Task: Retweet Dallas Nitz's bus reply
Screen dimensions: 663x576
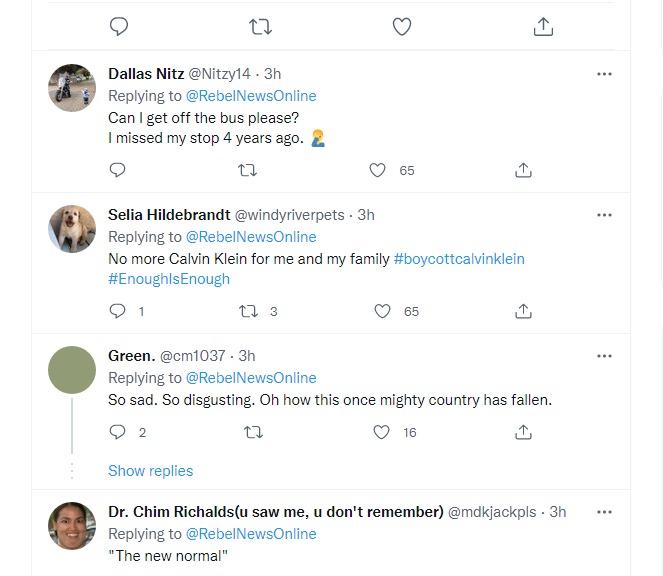Action: [248, 171]
